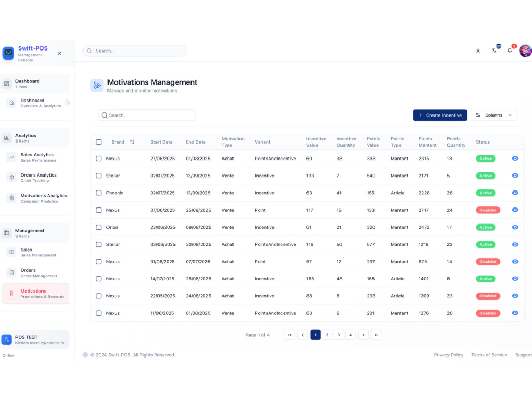Click Create Incentive button
Image resolution: width=532 pixels, height=399 pixels.
point(440,115)
